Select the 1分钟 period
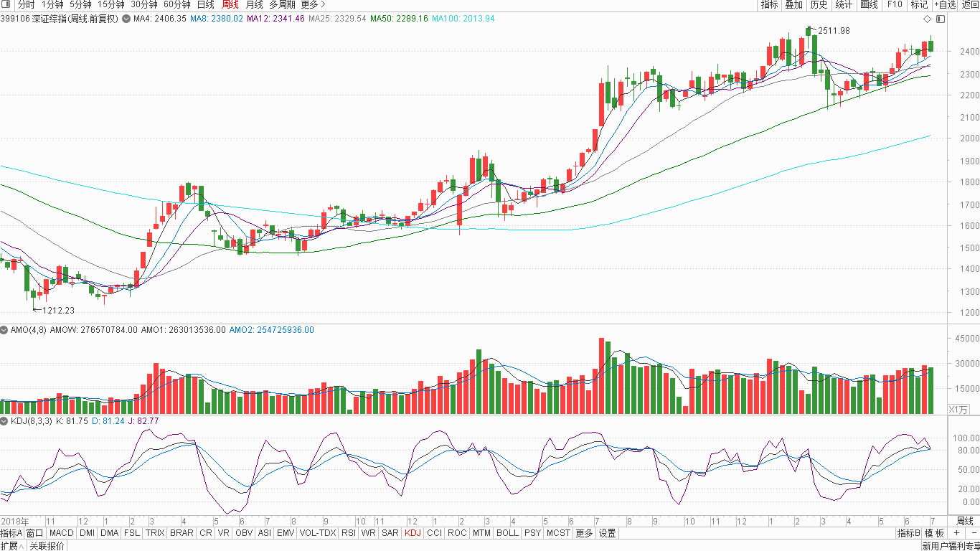The width and height of the screenshot is (980, 551). pos(52,4)
